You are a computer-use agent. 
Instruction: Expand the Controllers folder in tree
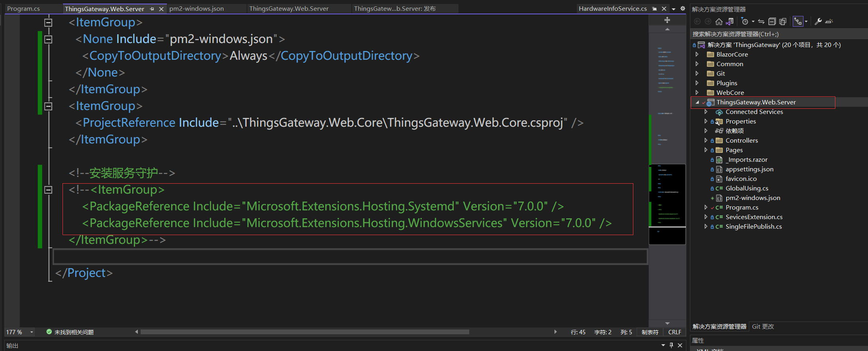705,140
